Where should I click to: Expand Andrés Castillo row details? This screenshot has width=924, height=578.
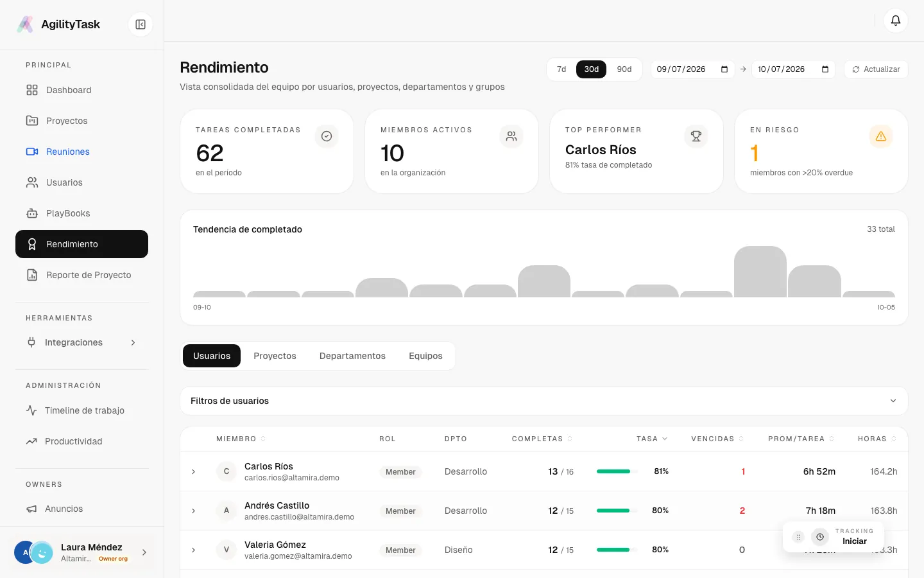pyautogui.click(x=193, y=511)
